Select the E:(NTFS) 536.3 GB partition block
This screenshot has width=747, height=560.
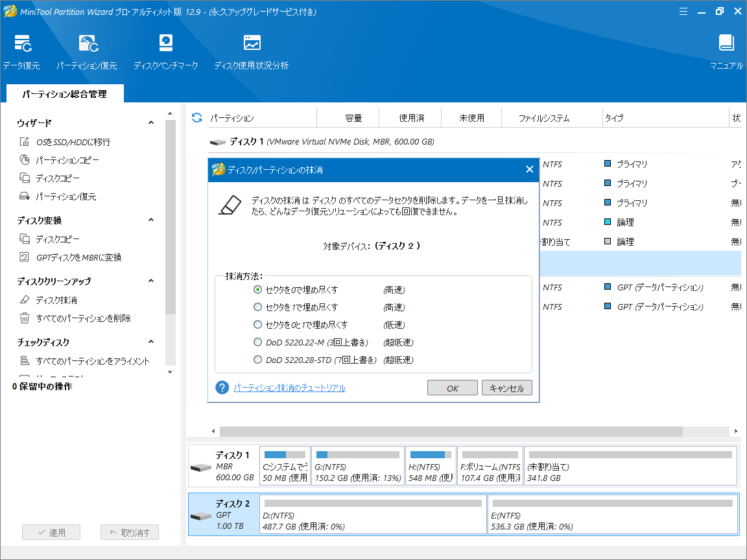pos(613,515)
